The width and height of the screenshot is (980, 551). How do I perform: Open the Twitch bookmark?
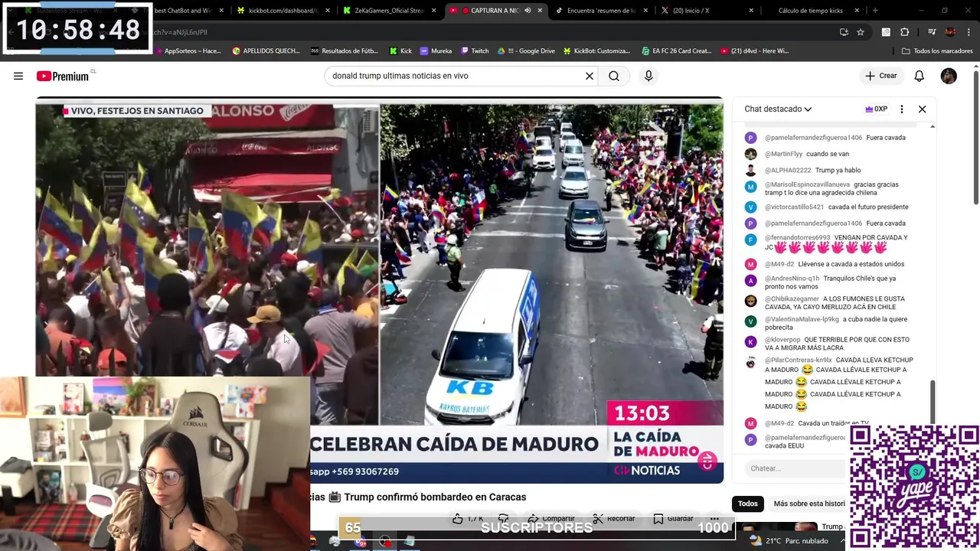pos(475,51)
